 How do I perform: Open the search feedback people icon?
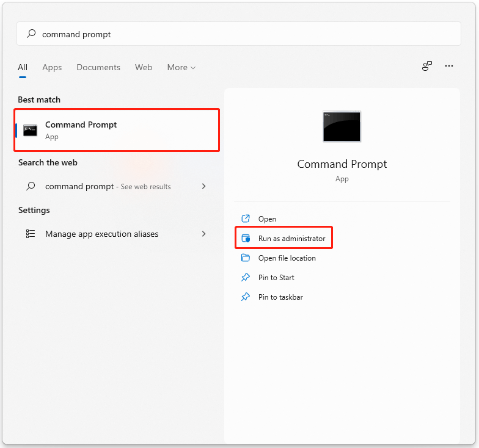click(426, 66)
